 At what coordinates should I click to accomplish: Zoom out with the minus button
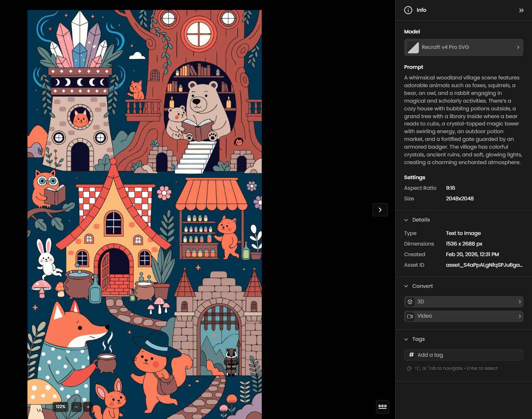pyautogui.click(x=76, y=407)
